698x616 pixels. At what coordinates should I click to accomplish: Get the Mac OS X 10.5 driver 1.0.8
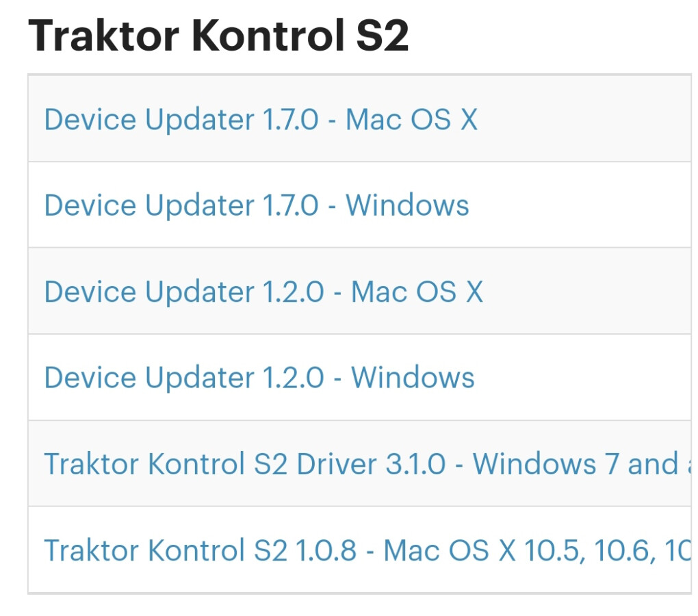click(363, 550)
